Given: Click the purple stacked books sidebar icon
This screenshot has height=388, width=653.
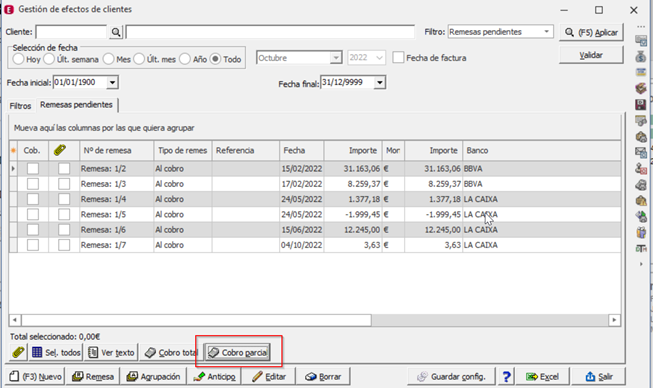Looking at the screenshot, I should pos(641,87).
